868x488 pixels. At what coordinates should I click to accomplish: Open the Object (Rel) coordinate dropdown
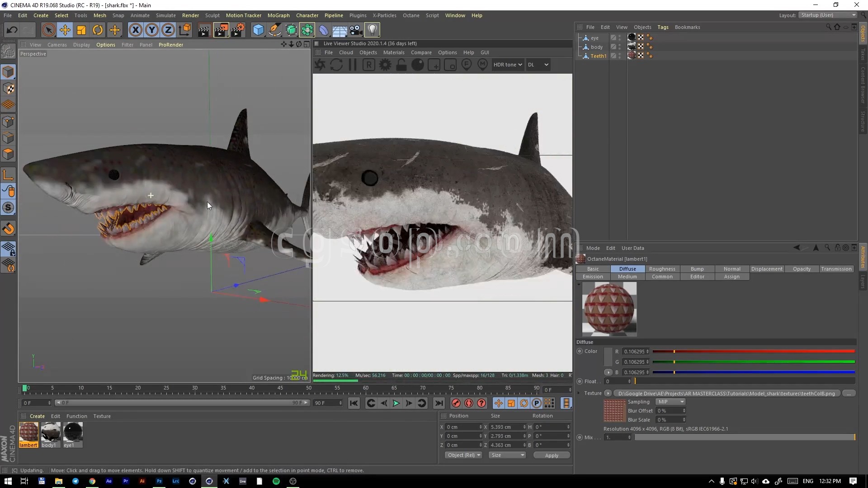(463, 455)
